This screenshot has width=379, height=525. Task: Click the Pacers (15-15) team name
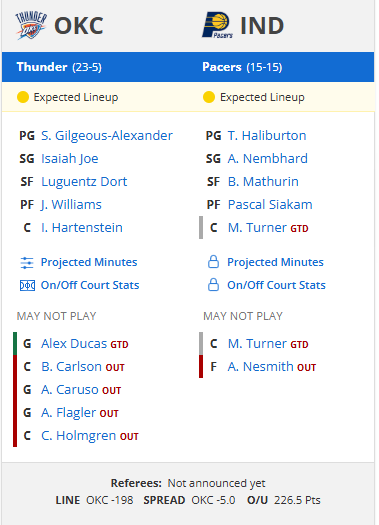pyautogui.click(x=242, y=67)
